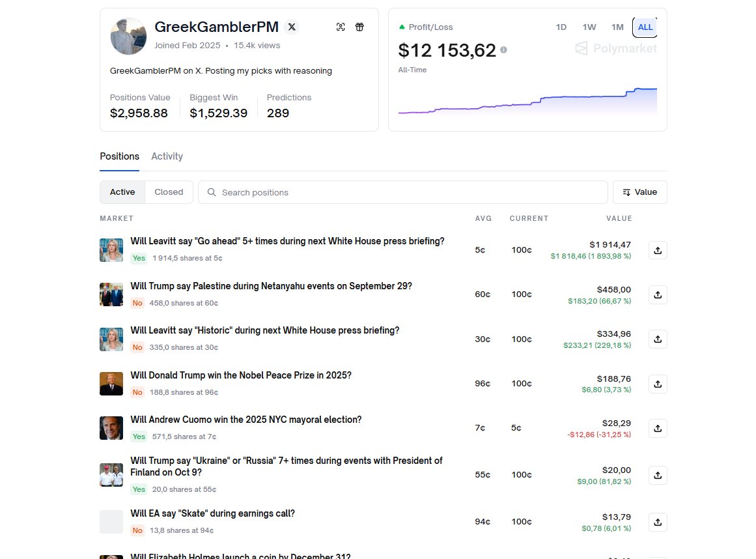
Task: Open the Trump Nobel Prize thumbnail
Action: click(x=111, y=384)
